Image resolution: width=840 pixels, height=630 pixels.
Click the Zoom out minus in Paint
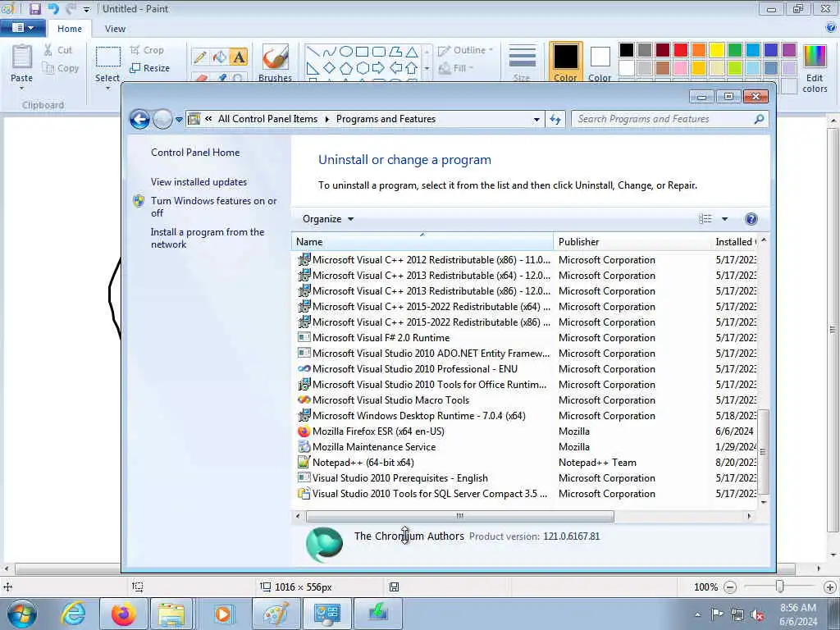(x=729, y=587)
